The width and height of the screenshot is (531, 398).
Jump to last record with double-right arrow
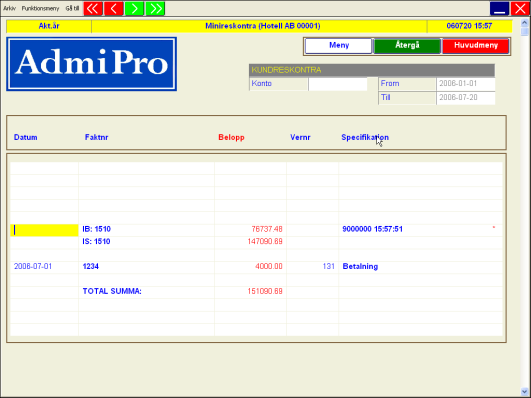[155, 8]
